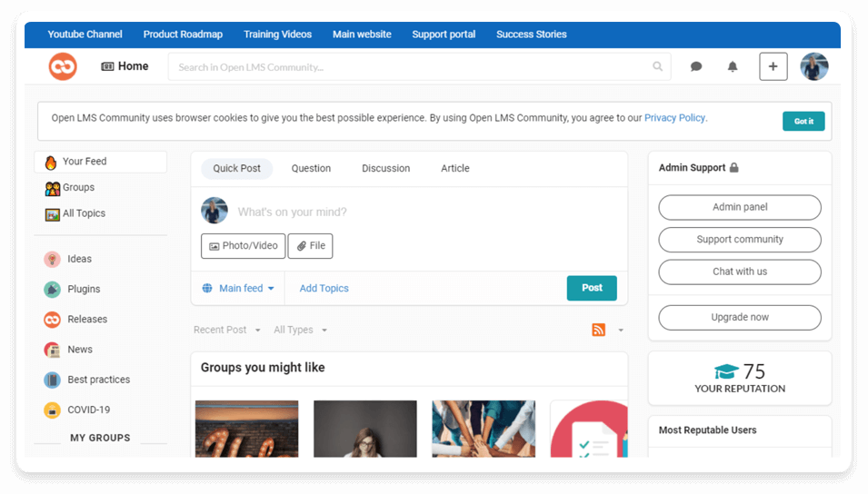This screenshot has height=494, width=868.
Task: Click the All Topics picture icon
Action: pos(53,214)
